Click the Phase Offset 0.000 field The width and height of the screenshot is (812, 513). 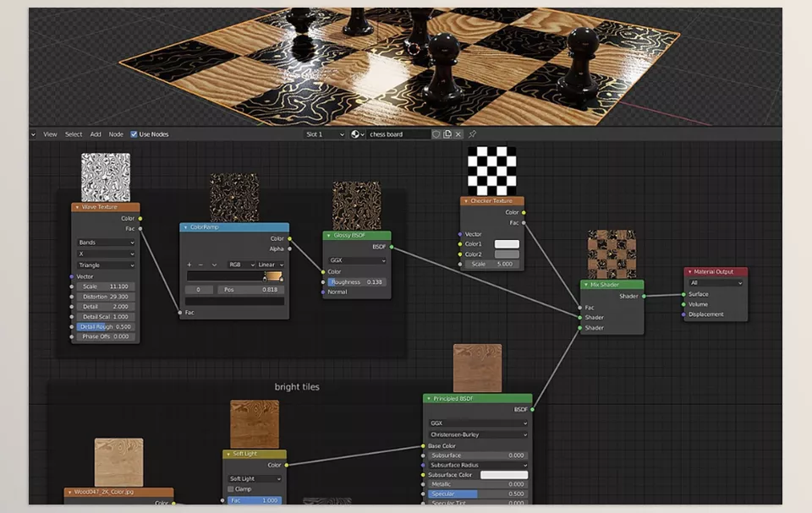tap(107, 336)
